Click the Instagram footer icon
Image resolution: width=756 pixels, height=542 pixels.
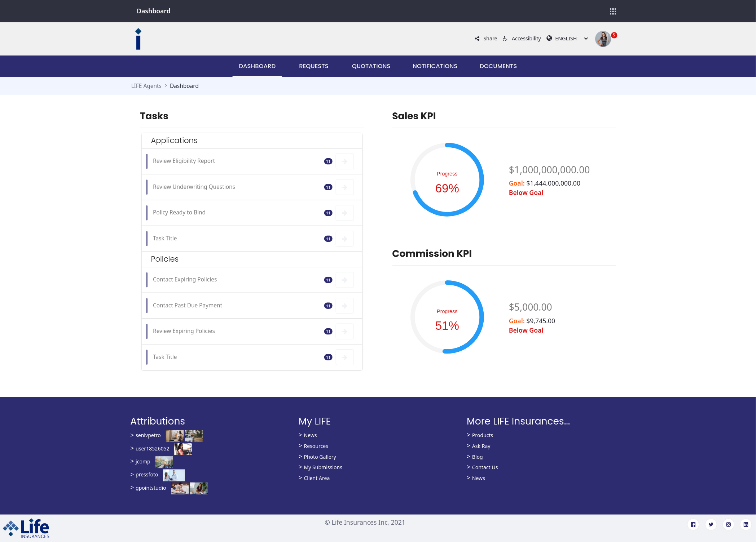tap(728, 524)
